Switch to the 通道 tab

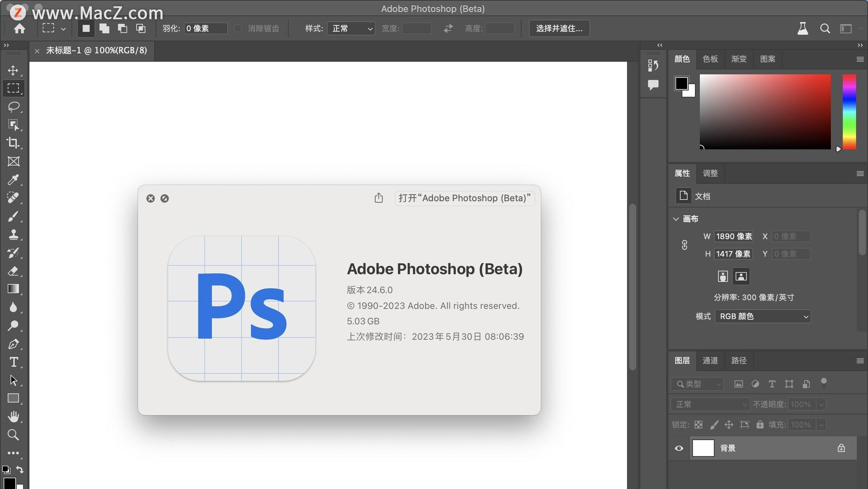click(x=710, y=361)
